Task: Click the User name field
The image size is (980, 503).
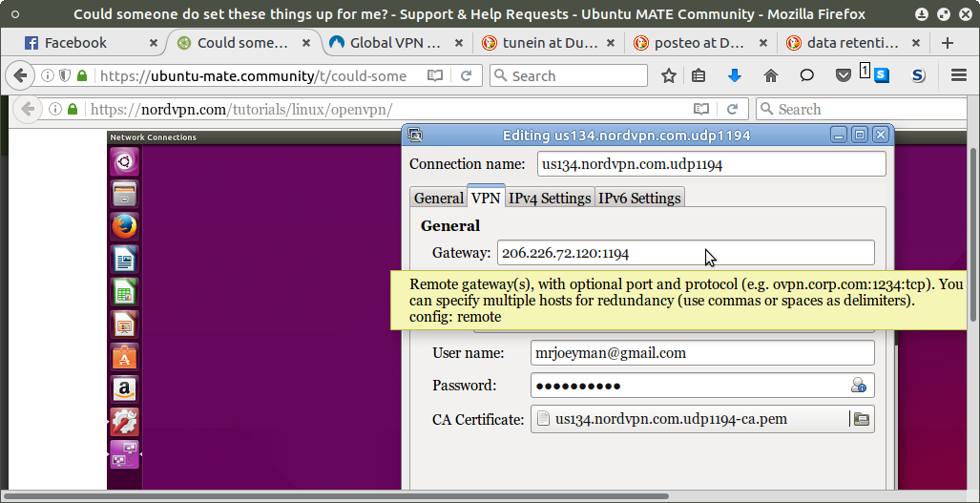Action: tap(702, 353)
